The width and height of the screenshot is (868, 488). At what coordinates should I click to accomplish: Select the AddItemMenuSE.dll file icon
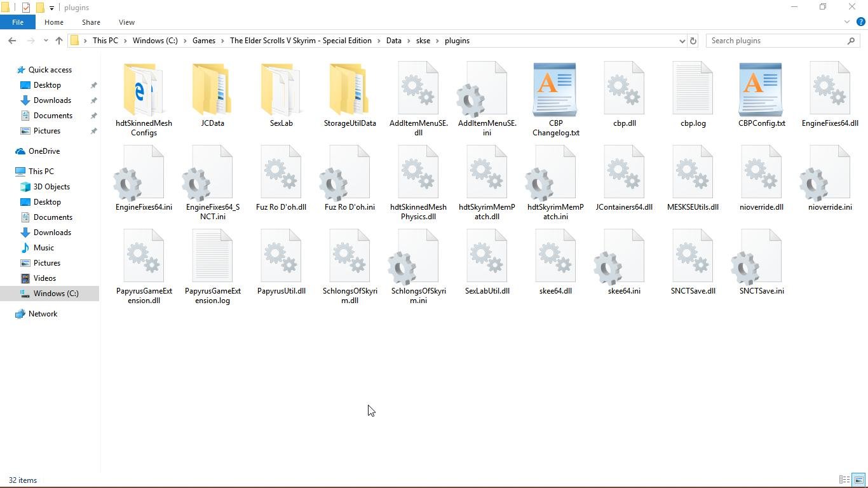click(x=418, y=89)
